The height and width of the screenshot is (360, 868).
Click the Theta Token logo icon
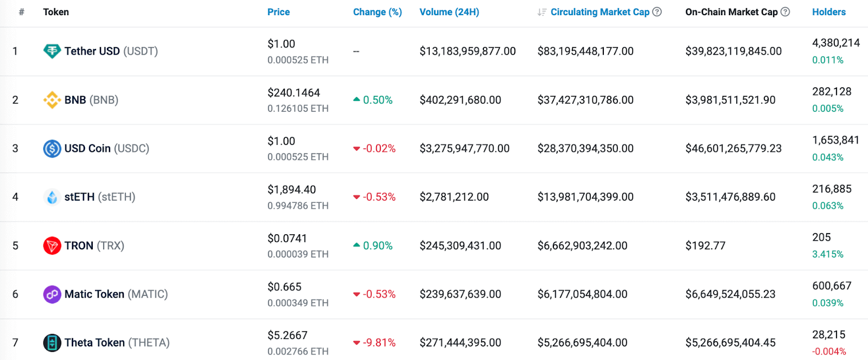(52, 343)
